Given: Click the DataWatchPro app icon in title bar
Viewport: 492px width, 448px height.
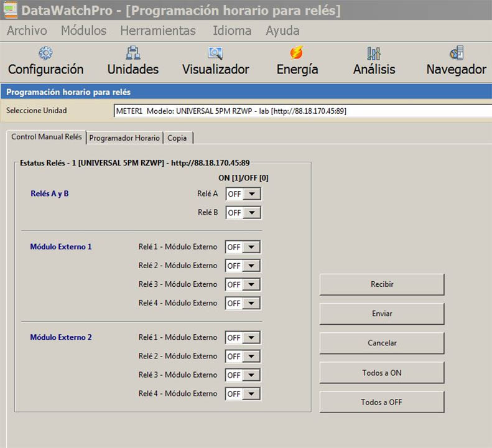Looking at the screenshot, I should click(10, 10).
